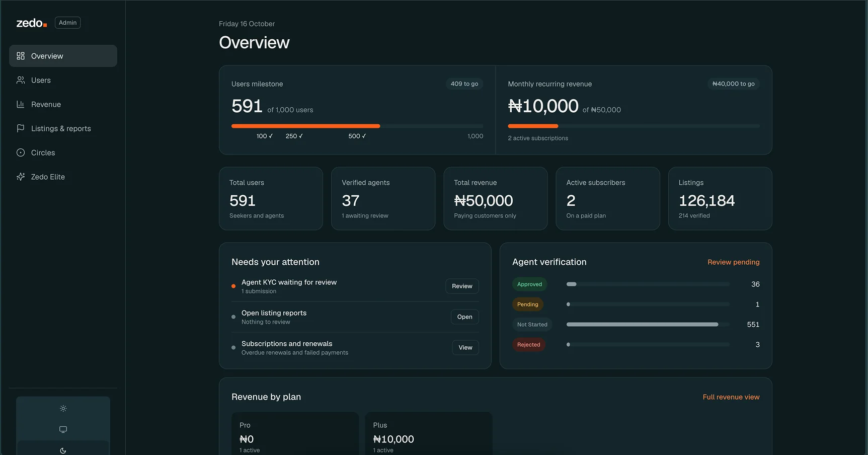Screen dimensions: 868x455
Task: Click the Verified agents card
Action: tap(383, 199)
